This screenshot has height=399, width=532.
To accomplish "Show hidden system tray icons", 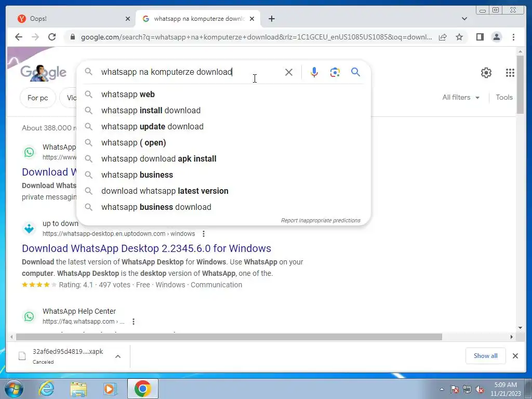I will point(442,389).
